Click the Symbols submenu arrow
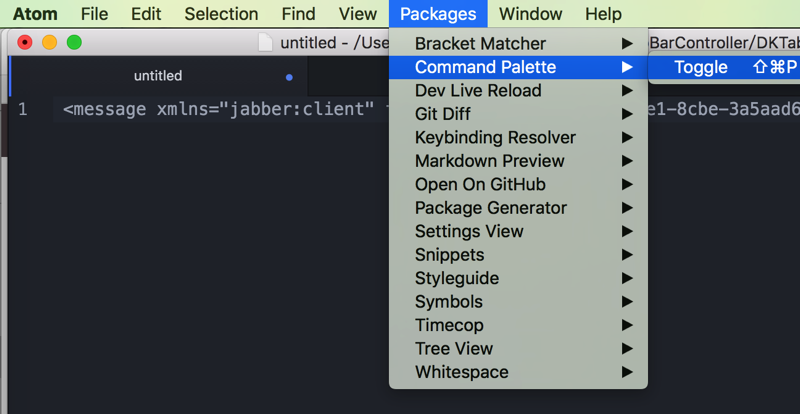Image resolution: width=800 pixels, height=414 pixels. pyautogui.click(x=627, y=302)
